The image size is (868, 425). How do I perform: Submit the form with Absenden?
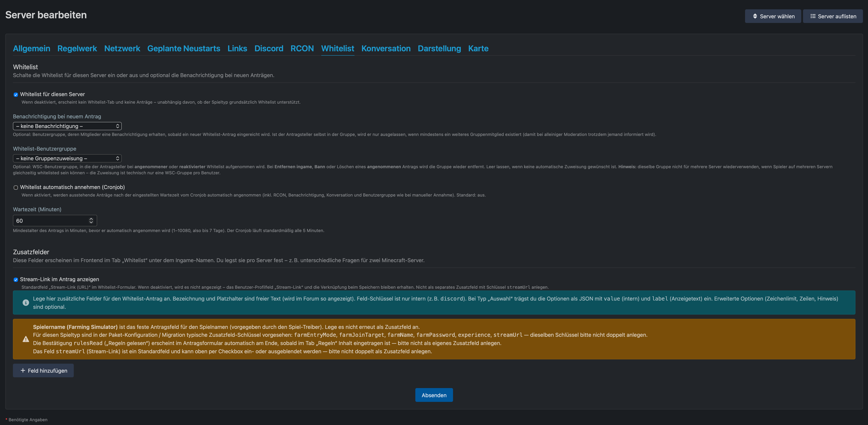click(x=434, y=395)
